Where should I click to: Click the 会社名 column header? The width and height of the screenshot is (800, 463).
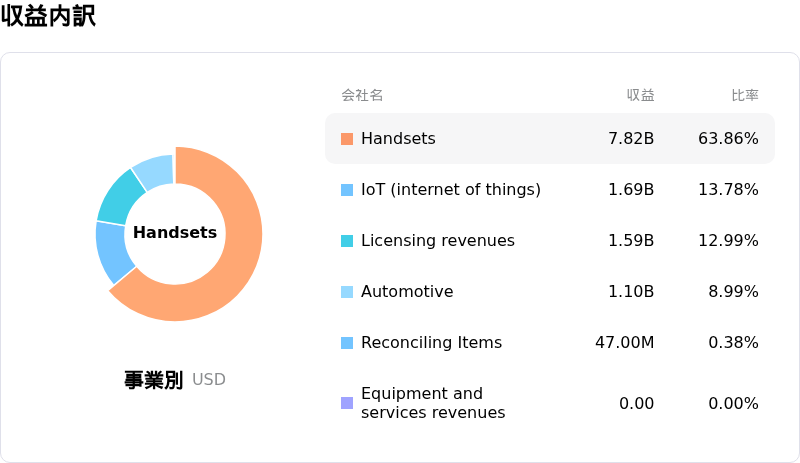pos(362,95)
